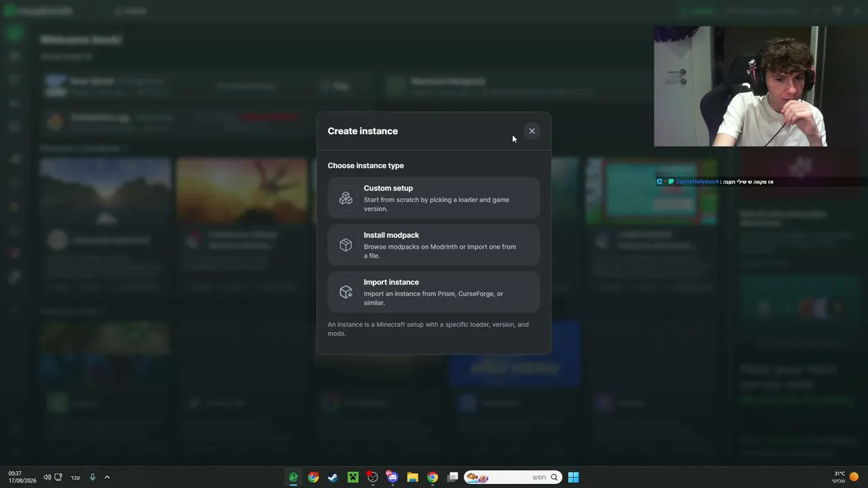Click the Chrome icon beside the Steam icon
868x488 pixels.
(x=313, y=477)
